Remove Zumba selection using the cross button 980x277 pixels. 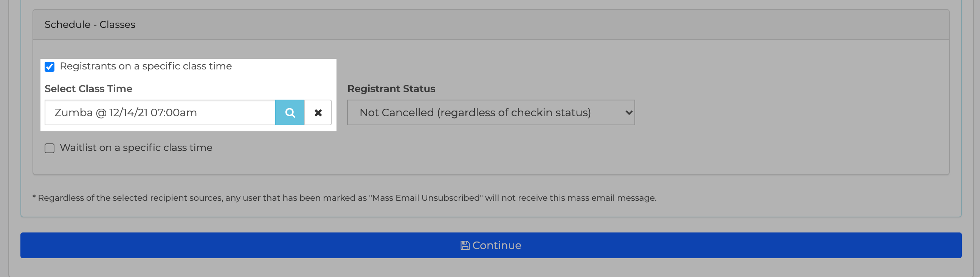318,112
